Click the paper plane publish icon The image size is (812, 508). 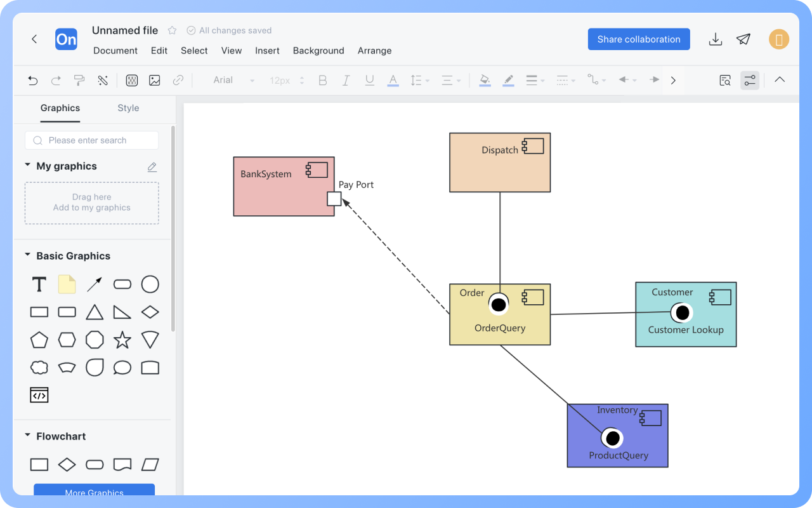[x=743, y=39]
